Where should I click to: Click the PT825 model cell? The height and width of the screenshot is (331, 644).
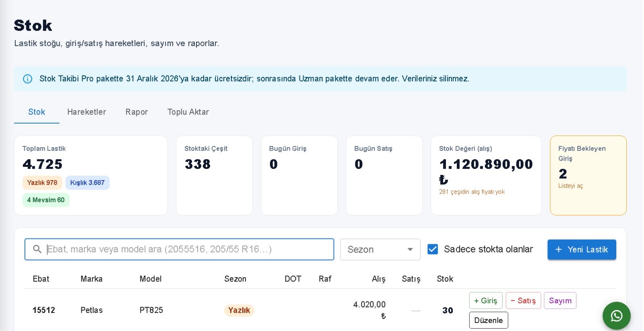point(151,310)
